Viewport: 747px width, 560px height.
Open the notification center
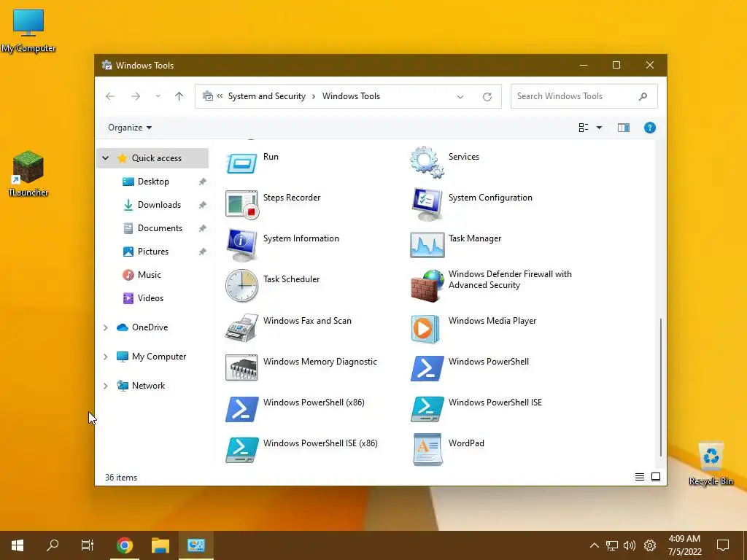723,545
